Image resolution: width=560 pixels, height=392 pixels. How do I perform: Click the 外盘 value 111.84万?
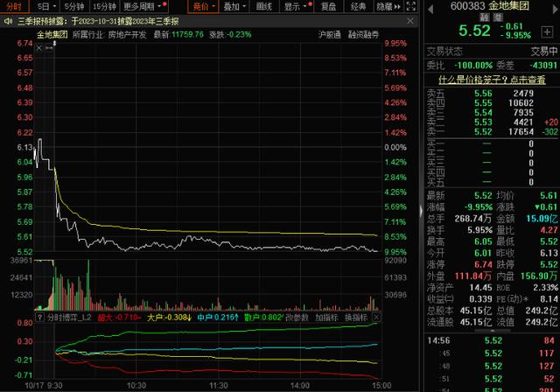pyautogui.click(x=473, y=276)
